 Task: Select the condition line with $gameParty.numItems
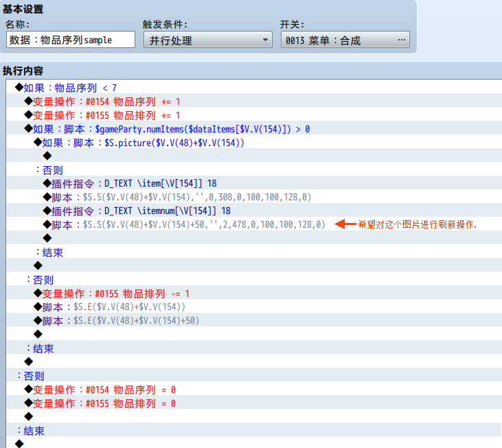[x=167, y=129]
